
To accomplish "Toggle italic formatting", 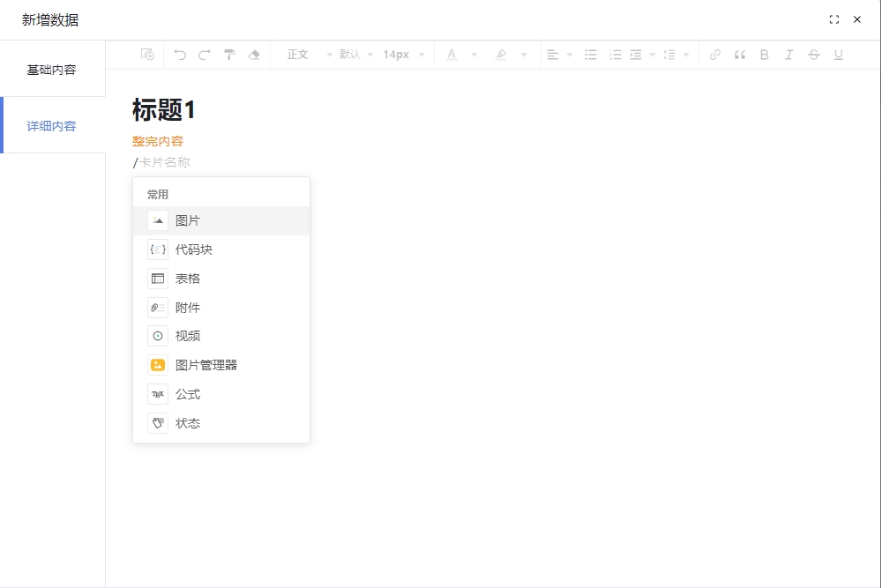I will coord(789,55).
